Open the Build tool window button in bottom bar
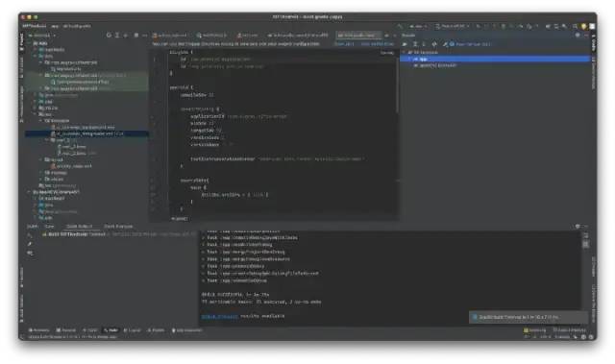 pos(111,330)
